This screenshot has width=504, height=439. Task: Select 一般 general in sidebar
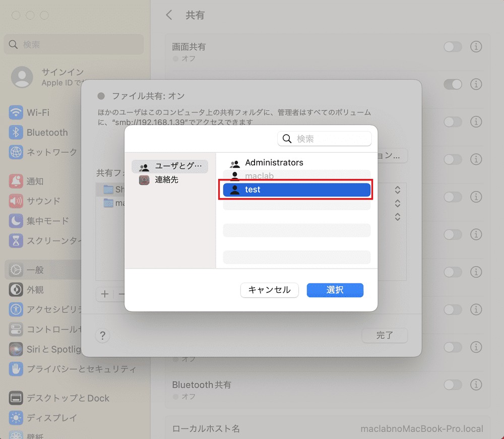[42, 270]
